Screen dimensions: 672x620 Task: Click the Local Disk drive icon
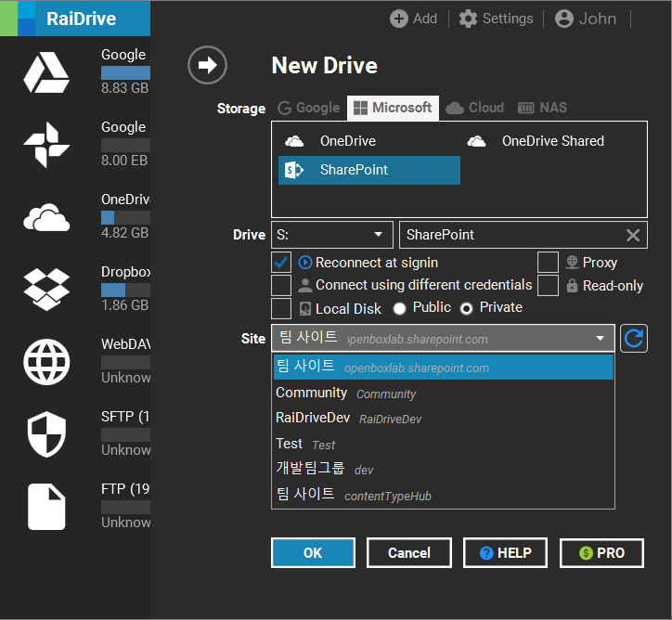[x=305, y=308]
